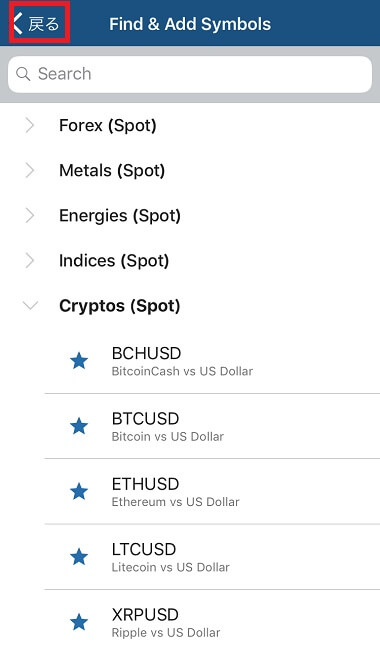380x657 pixels.
Task: Expand the Forex (Spot) chevron
Action: [30, 125]
